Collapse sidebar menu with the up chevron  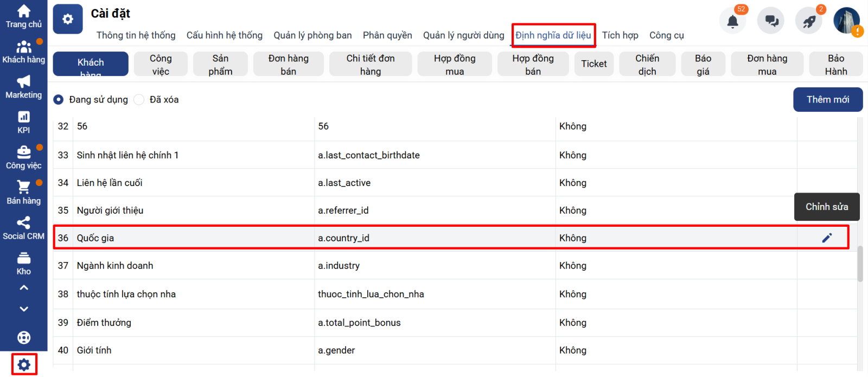click(24, 287)
